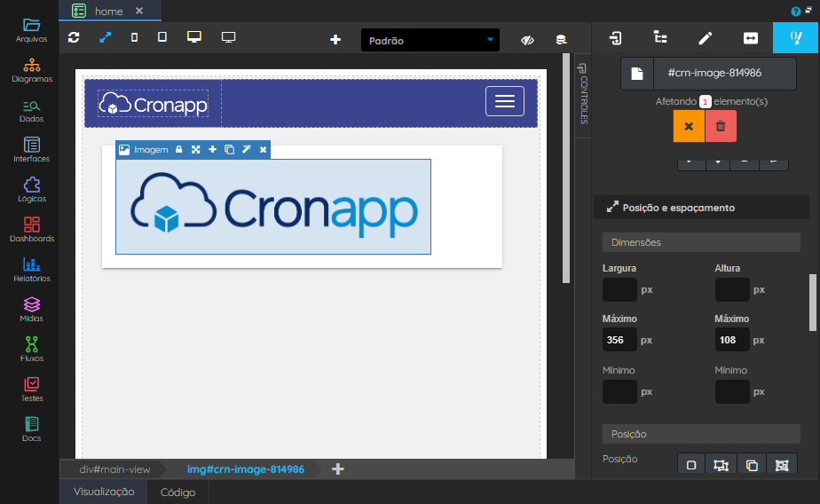Switch to the Código tab

pyautogui.click(x=177, y=492)
